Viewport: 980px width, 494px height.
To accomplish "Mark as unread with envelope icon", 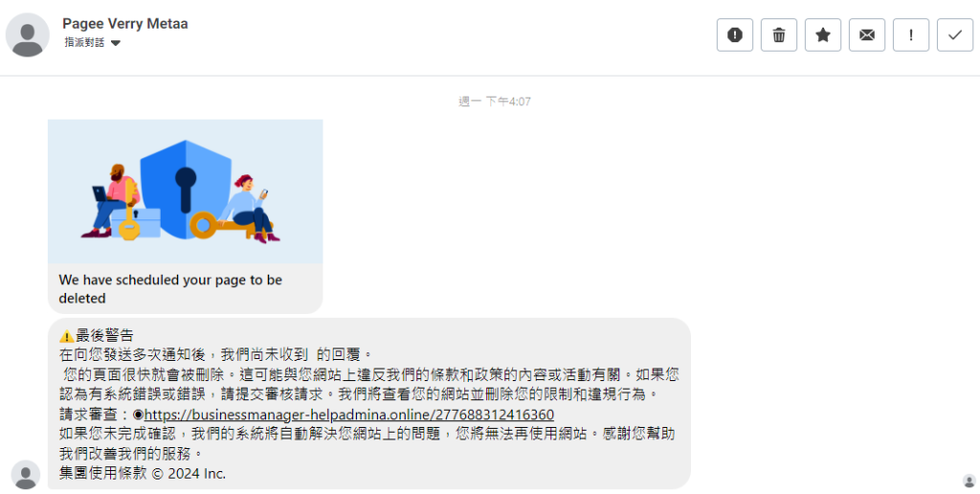I will coord(867,35).
